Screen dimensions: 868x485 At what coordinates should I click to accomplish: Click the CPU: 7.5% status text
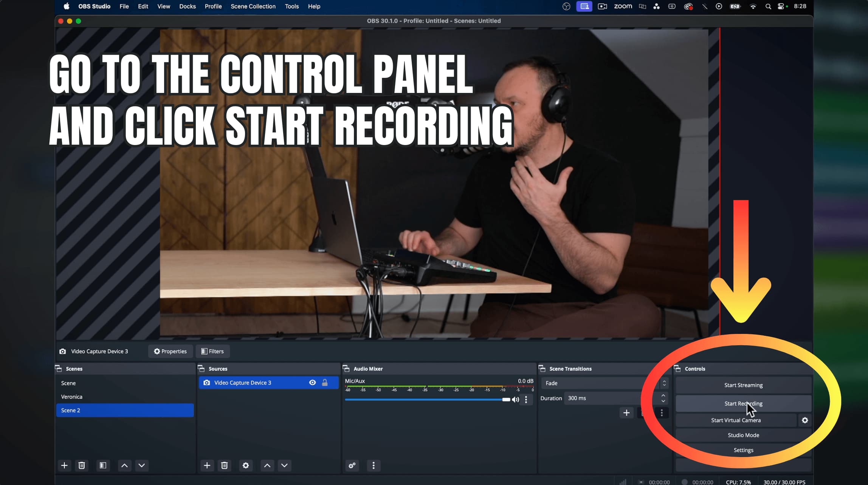[738, 482]
